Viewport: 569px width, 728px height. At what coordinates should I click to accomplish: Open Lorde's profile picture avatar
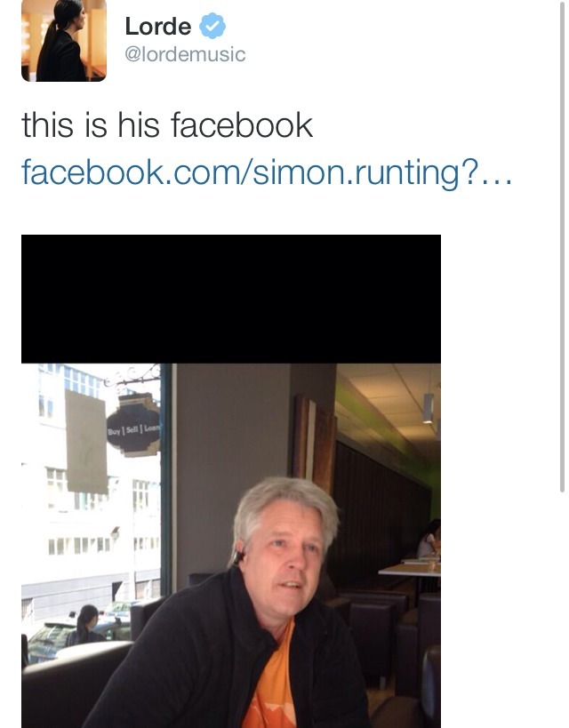pos(64,40)
